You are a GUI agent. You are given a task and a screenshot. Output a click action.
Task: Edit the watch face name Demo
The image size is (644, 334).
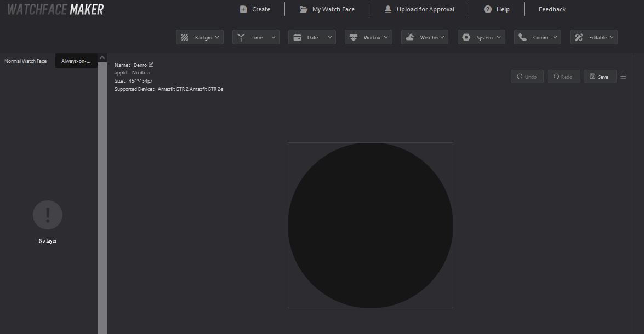151,65
